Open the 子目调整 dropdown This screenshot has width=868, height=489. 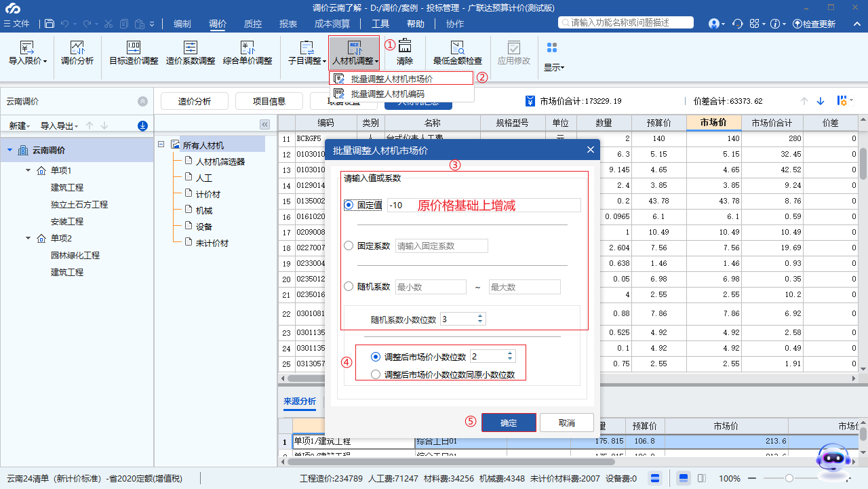click(307, 54)
